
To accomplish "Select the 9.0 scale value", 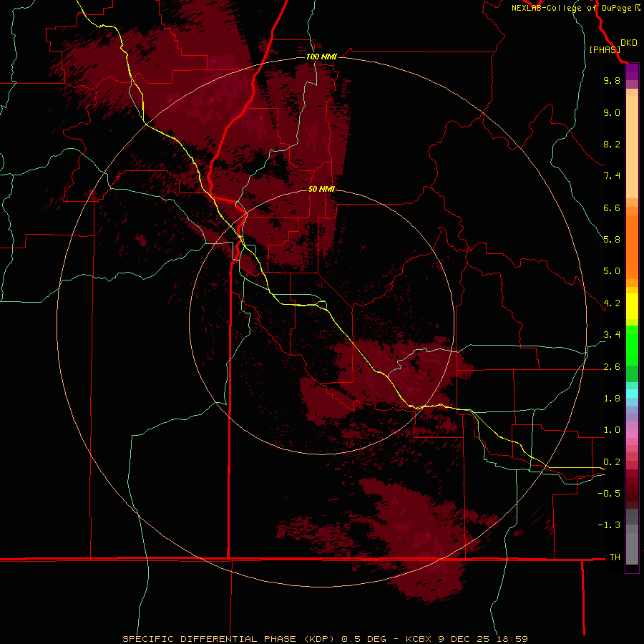I will click(x=612, y=112).
